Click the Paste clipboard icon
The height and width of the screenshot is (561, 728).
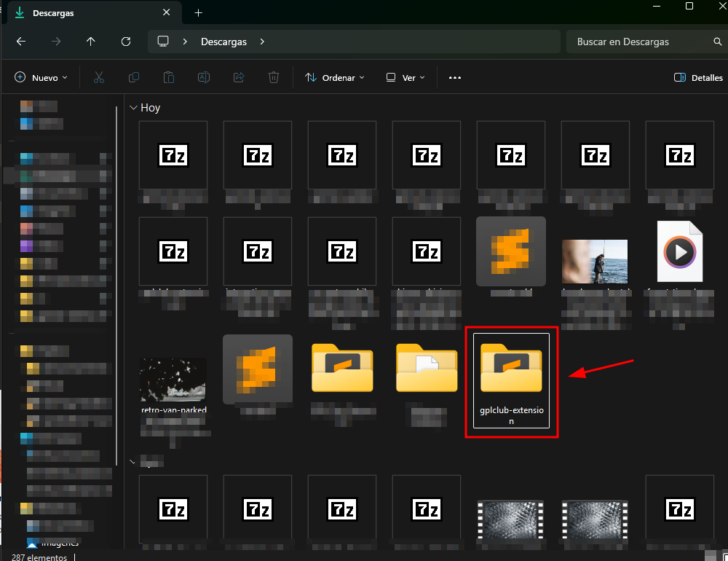point(169,77)
